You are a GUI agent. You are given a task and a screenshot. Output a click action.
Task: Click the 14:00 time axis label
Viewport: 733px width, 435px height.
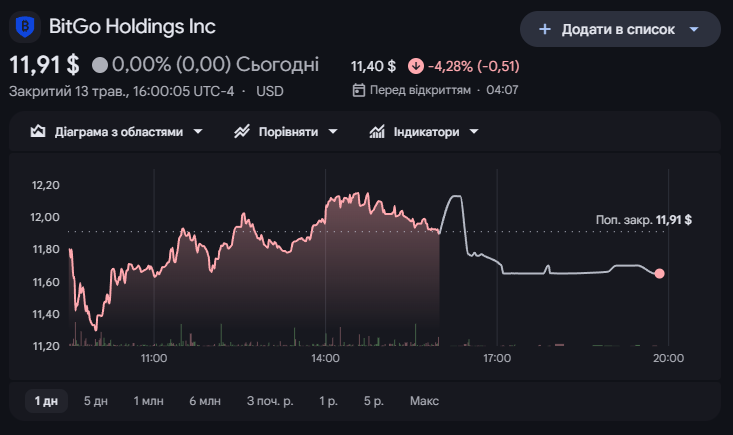pyautogui.click(x=325, y=358)
